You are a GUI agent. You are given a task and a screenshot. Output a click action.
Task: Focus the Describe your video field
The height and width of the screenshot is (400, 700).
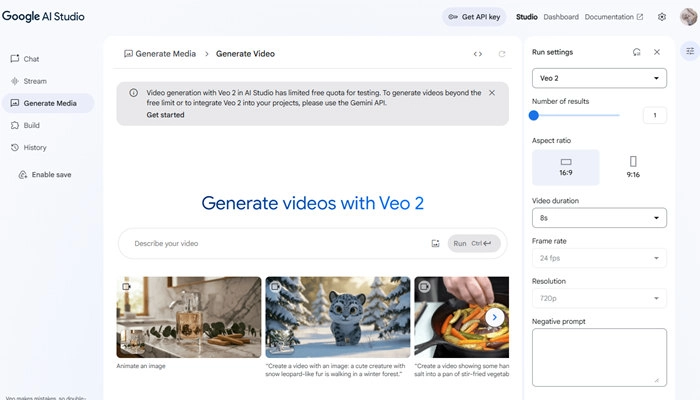tap(277, 243)
